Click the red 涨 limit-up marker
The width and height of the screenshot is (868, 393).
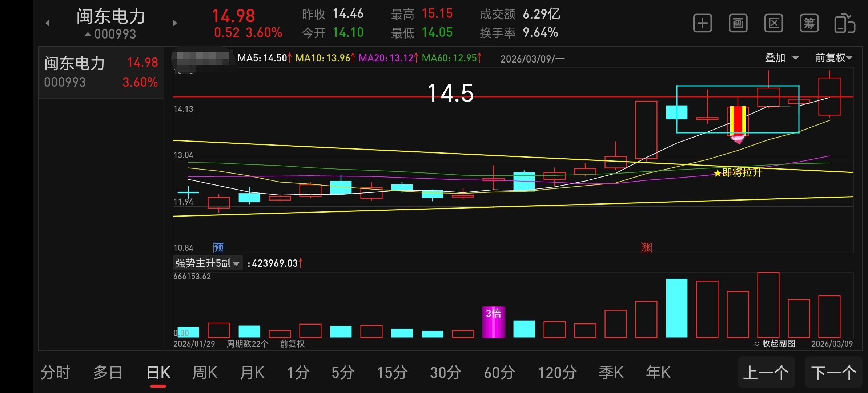tap(646, 247)
